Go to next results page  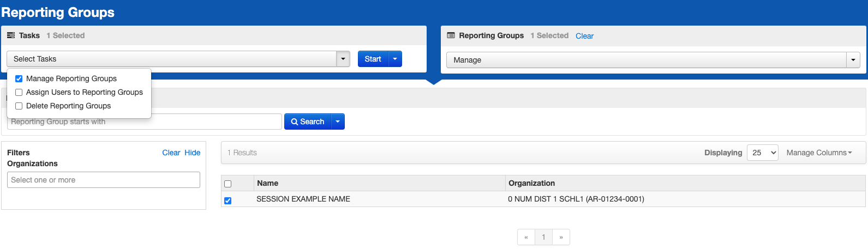(561, 237)
